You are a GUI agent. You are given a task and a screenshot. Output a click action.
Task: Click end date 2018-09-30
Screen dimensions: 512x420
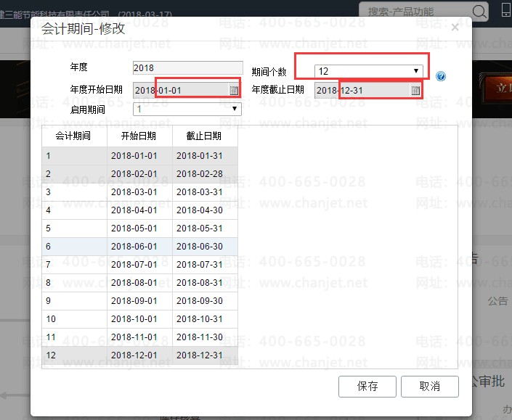205,301
